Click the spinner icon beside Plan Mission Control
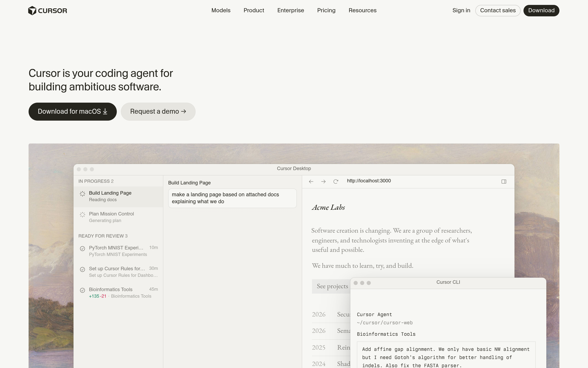This screenshot has width=588, height=368. [x=82, y=215]
